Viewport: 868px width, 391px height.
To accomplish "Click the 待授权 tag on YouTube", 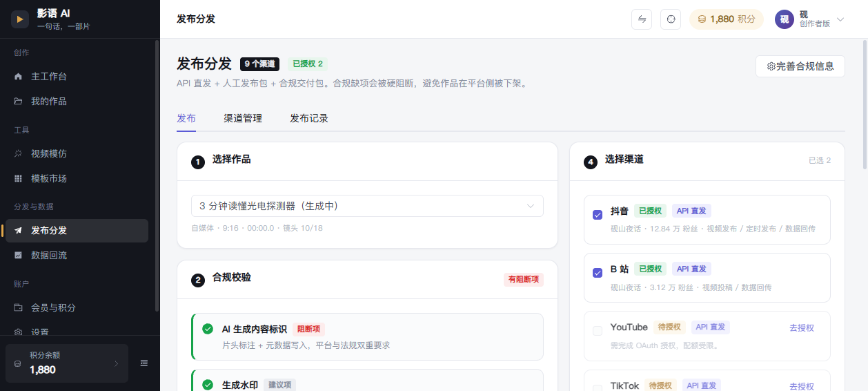I will [x=669, y=327].
